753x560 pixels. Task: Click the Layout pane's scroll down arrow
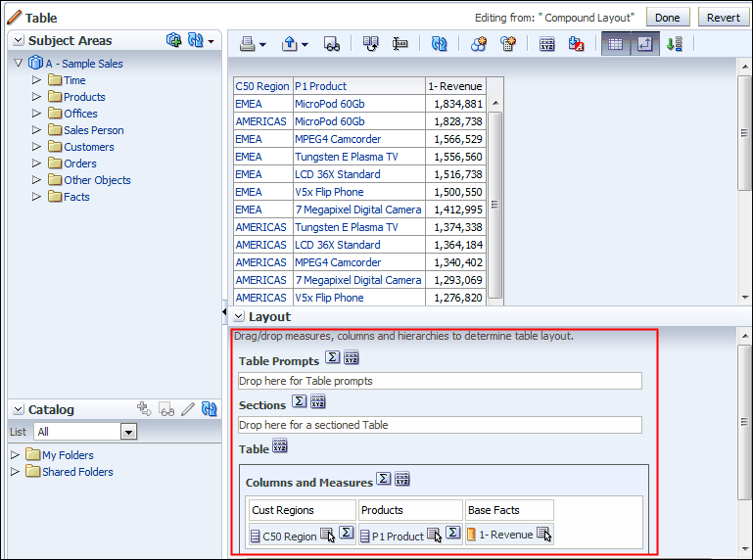pyautogui.click(x=745, y=549)
